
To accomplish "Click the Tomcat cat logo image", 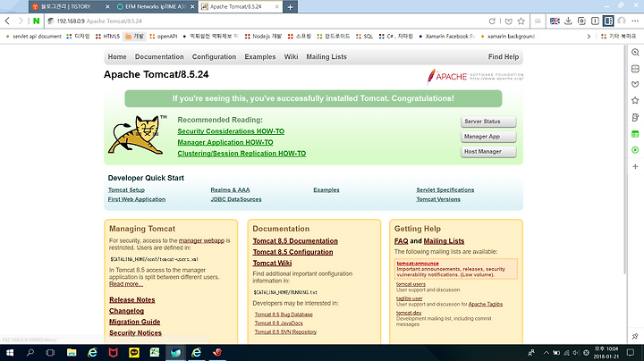I will click(x=137, y=136).
